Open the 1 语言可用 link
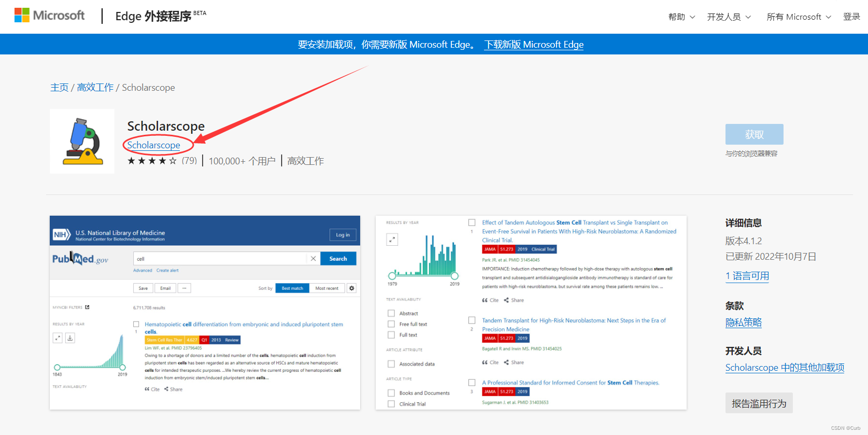This screenshot has width=868, height=435. 747,276
